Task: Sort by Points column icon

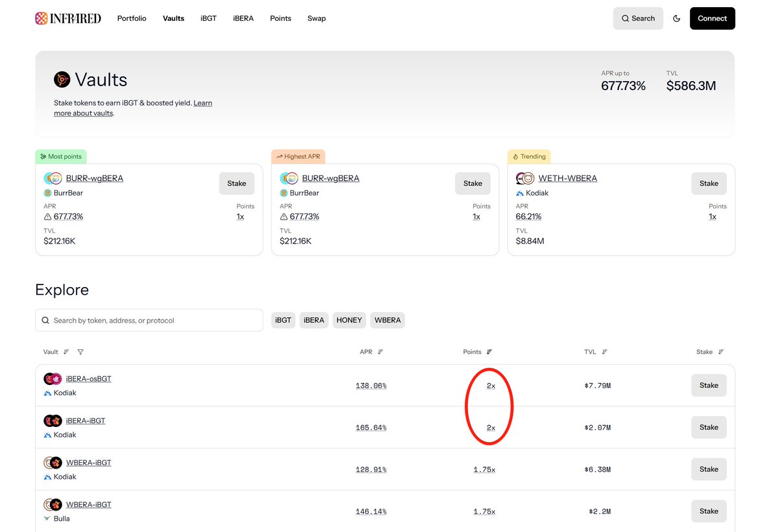Action: click(x=489, y=352)
